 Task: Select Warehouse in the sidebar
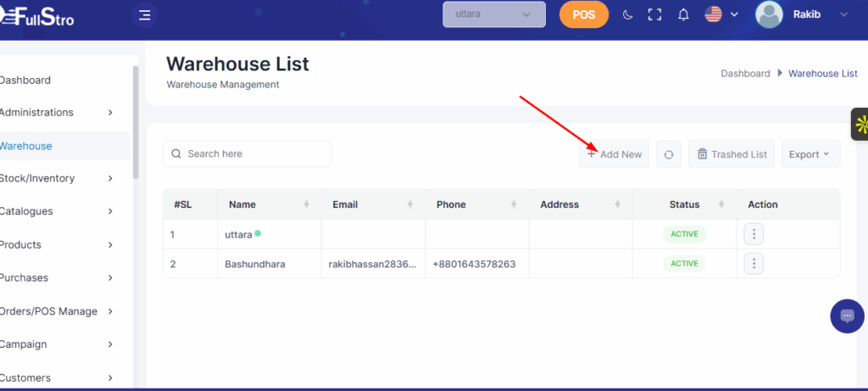27,146
